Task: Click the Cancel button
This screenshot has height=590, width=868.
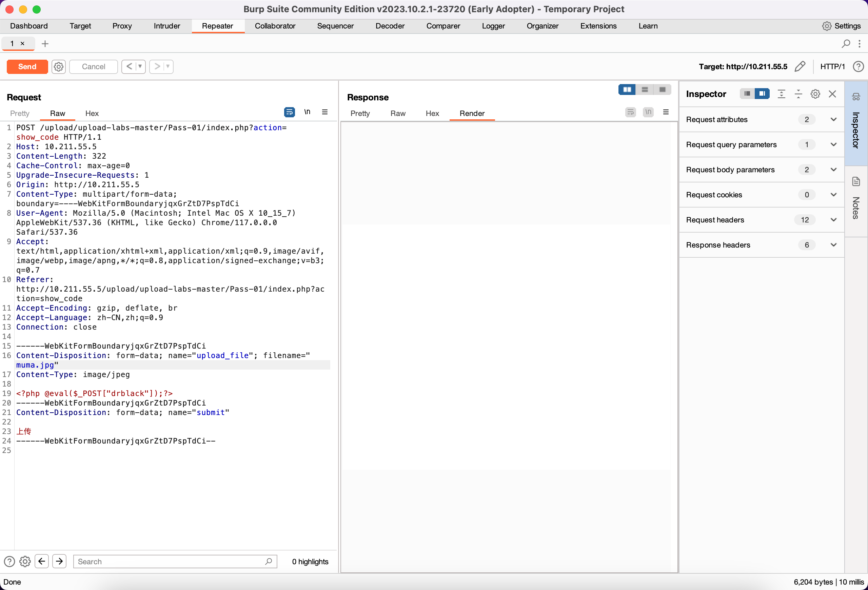Action: click(x=93, y=66)
